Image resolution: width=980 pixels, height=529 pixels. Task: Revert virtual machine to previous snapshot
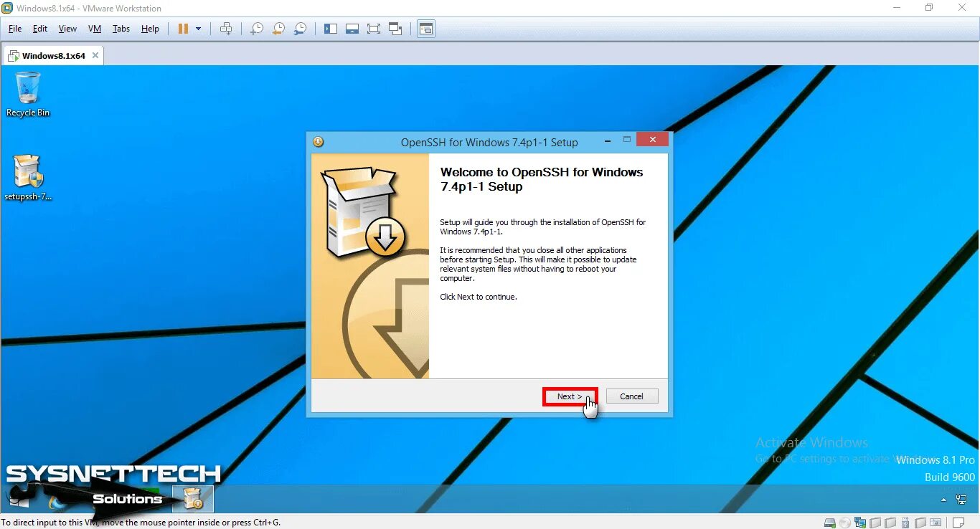(x=278, y=29)
